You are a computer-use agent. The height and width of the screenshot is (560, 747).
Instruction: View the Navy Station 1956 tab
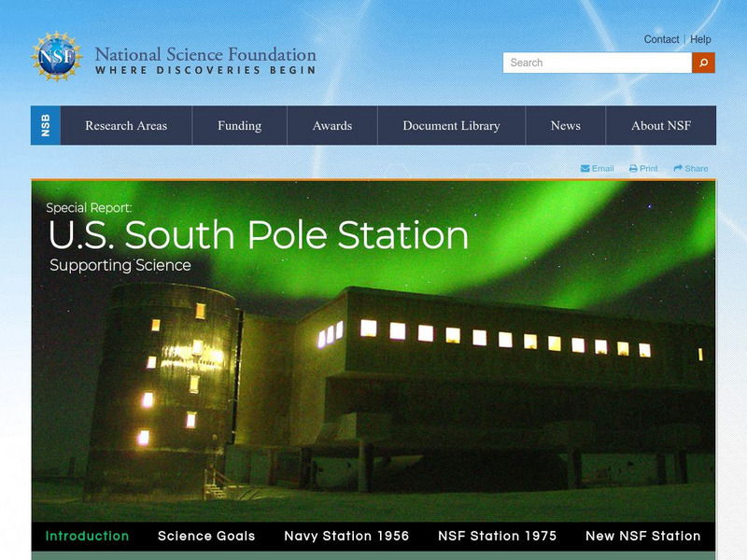346,536
